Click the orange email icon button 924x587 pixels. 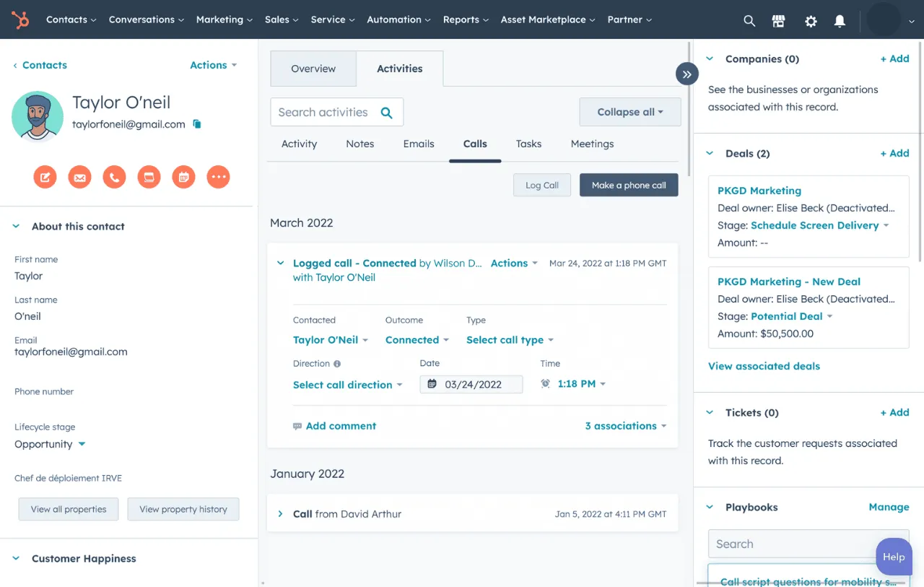(x=79, y=177)
